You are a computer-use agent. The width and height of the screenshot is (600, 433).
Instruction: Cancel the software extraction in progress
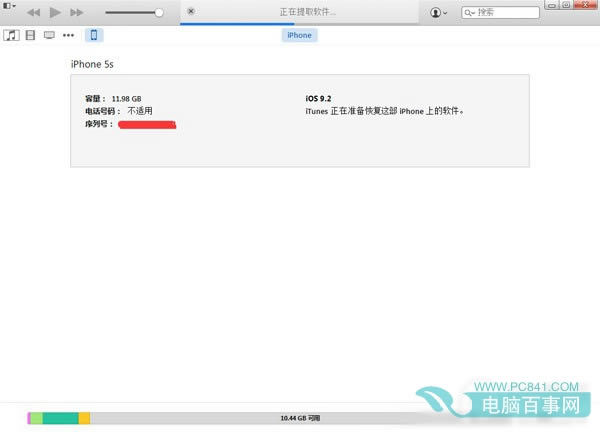[191, 11]
